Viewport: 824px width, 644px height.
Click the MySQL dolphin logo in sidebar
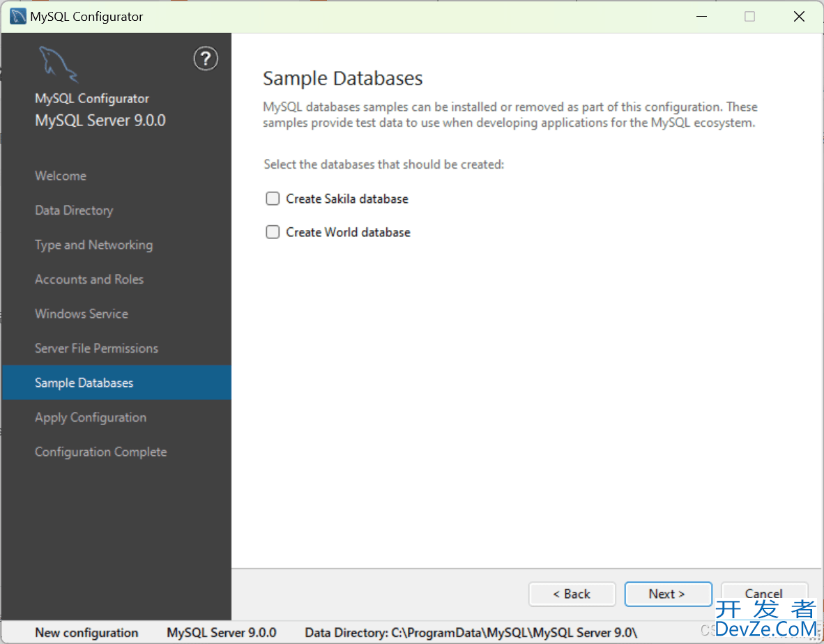pyautogui.click(x=59, y=65)
